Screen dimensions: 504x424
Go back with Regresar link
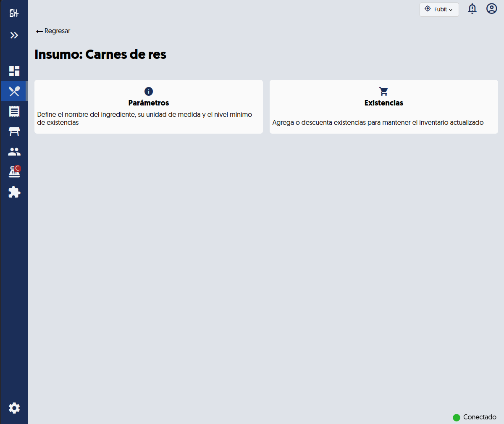53,31
